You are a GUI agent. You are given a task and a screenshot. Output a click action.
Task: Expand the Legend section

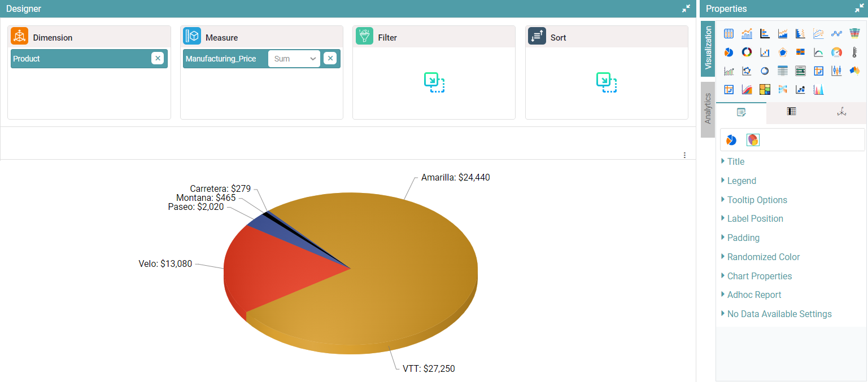click(741, 181)
